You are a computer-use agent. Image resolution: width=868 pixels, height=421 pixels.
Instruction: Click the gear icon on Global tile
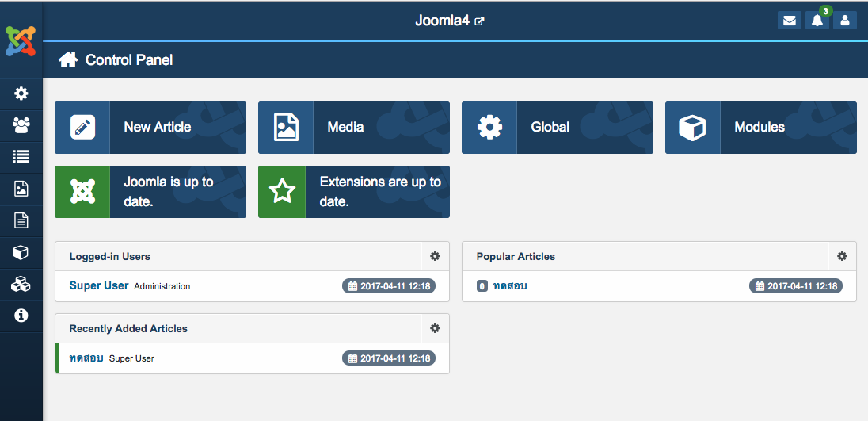[x=490, y=128]
